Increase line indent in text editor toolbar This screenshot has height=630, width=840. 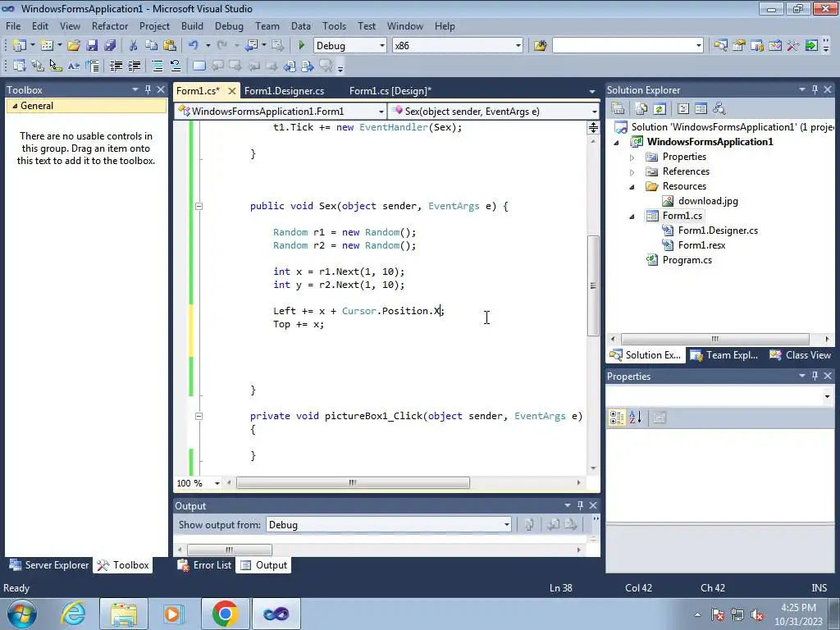coord(134,66)
